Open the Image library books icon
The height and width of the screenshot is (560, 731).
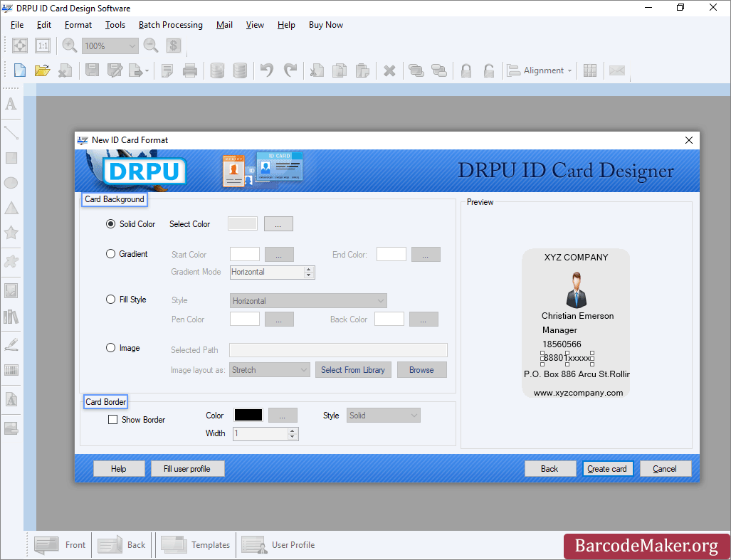(x=11, y=317)
